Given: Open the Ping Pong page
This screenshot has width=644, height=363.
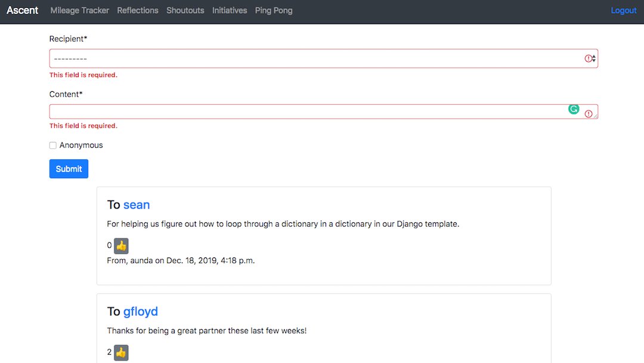Looking at the screenshot, I should (274, 11).
